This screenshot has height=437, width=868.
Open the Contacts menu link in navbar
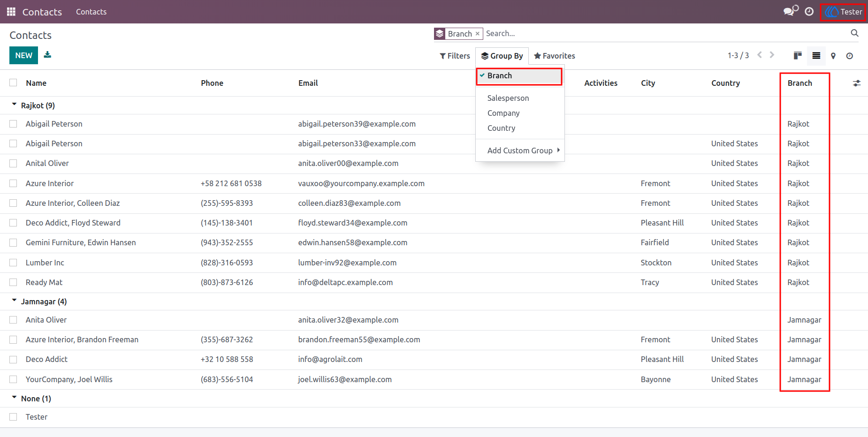point(91,12)
